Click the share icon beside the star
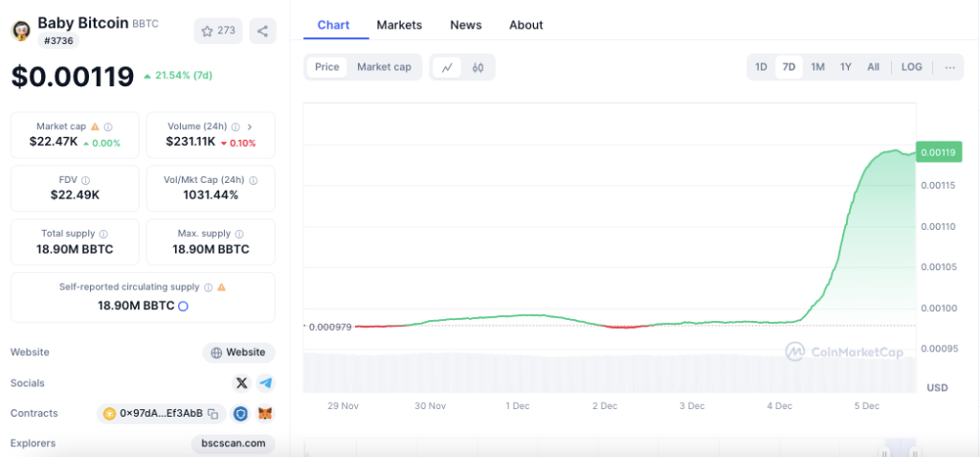This screenshot has height=457, width=980. pyautogui.click(x=262, y=31)
